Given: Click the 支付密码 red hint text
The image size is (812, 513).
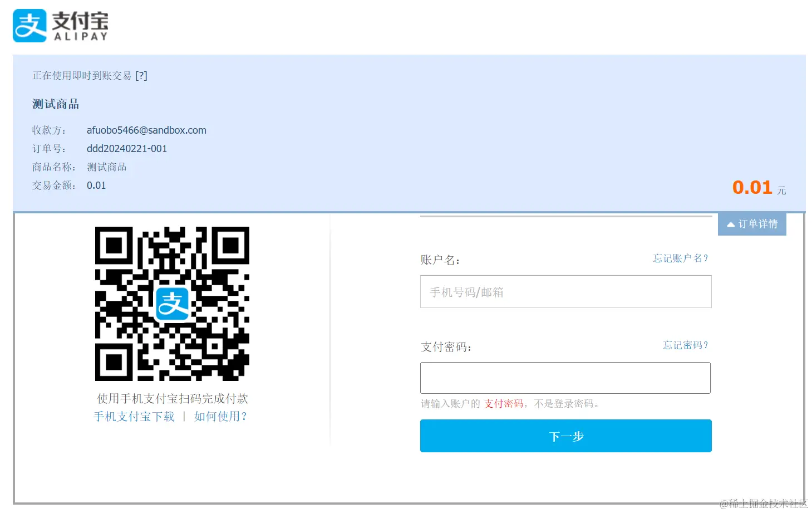Looking at the screenshot, I should [x=504, y=404].
